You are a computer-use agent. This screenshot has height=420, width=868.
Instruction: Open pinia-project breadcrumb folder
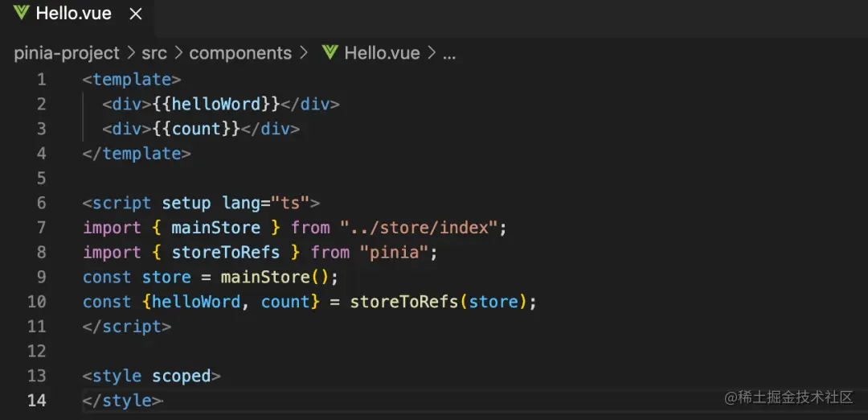pyautogui.click(x=67, y=53)
